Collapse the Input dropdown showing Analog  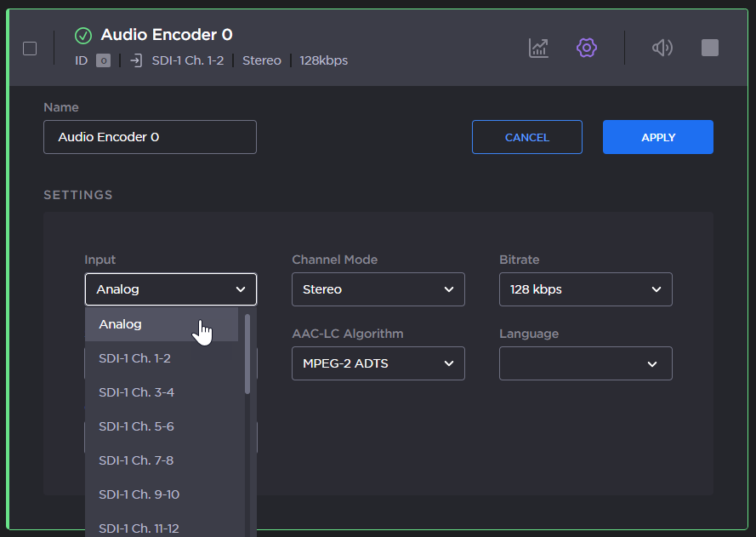170,289
